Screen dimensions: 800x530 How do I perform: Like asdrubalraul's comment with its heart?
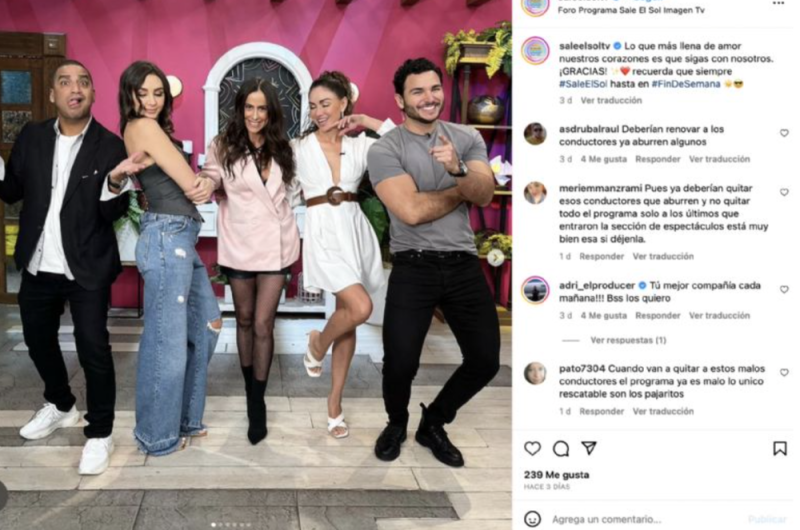click(784, 133)
